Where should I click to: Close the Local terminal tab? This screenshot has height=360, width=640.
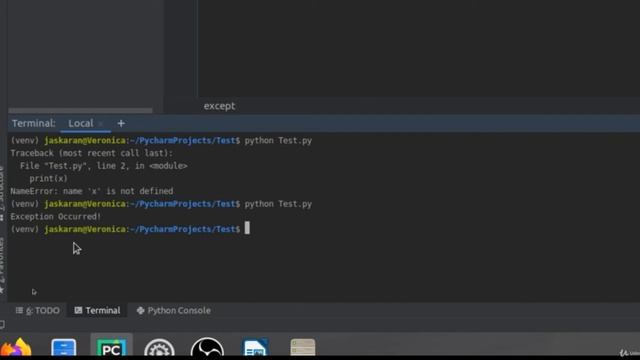click(x=101, y=123)
